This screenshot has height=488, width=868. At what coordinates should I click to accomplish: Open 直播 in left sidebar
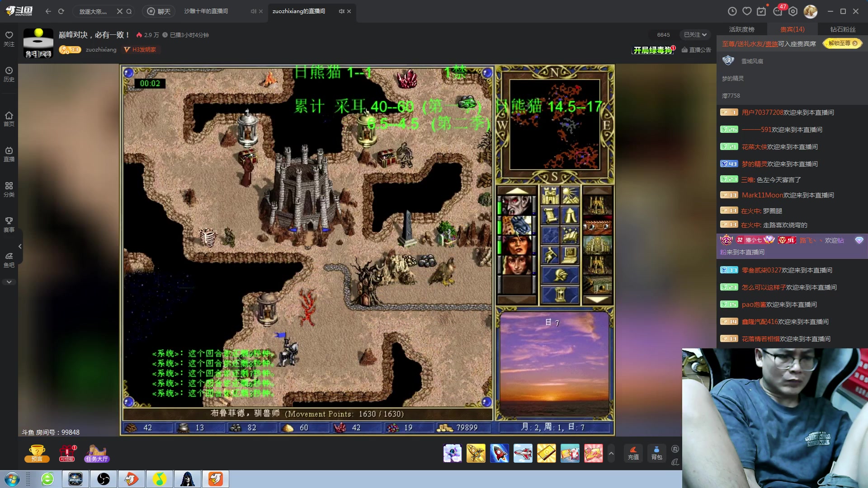(x=9, y=154)
